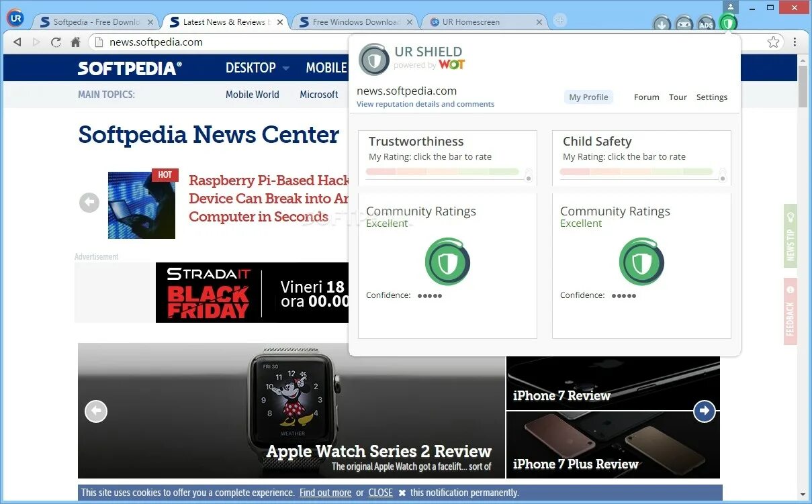Click Find out more in cookie notice

coord(325,493)
